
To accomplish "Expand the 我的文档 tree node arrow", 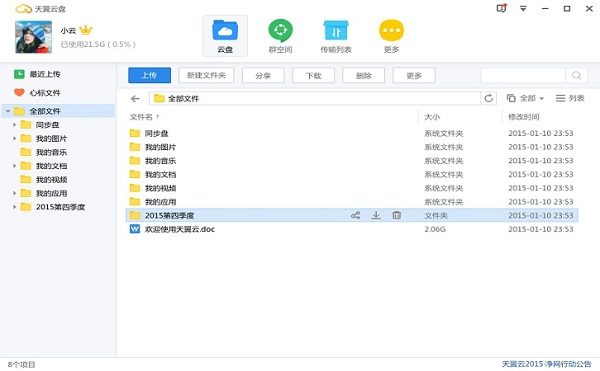I will click(x=14, y=166).
